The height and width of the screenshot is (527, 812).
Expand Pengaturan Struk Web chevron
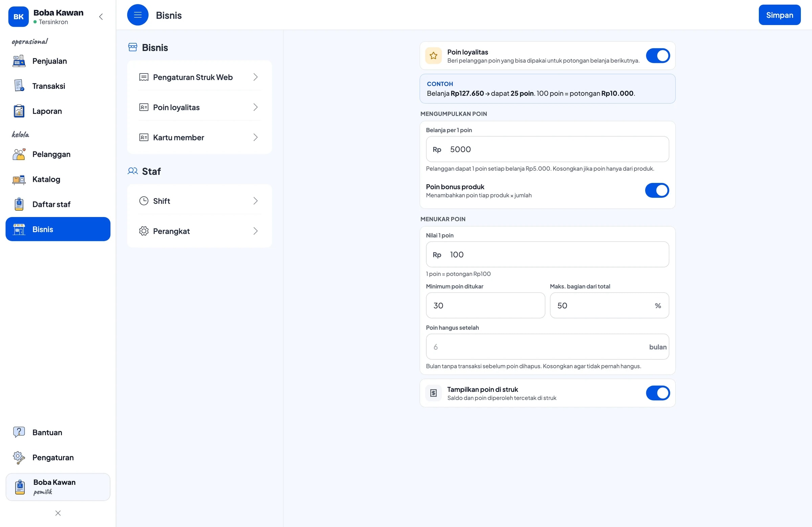click(255, 77)
